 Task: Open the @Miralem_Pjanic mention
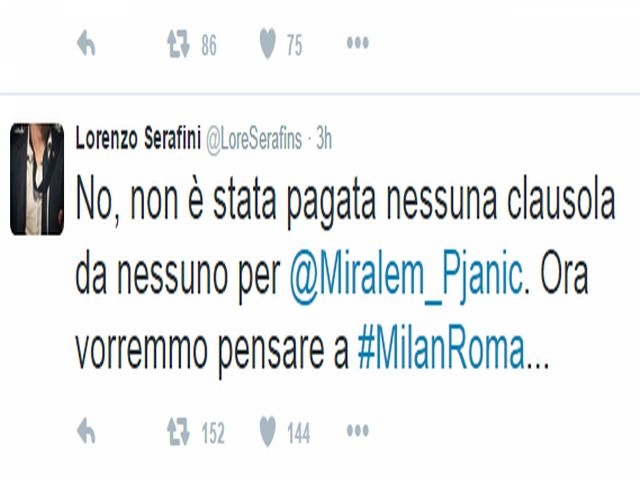click(406, 277)
